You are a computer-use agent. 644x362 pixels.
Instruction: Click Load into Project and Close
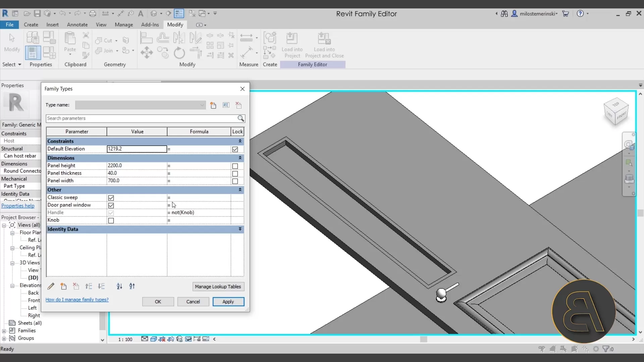pyautogui.click(x=324, y=44)
